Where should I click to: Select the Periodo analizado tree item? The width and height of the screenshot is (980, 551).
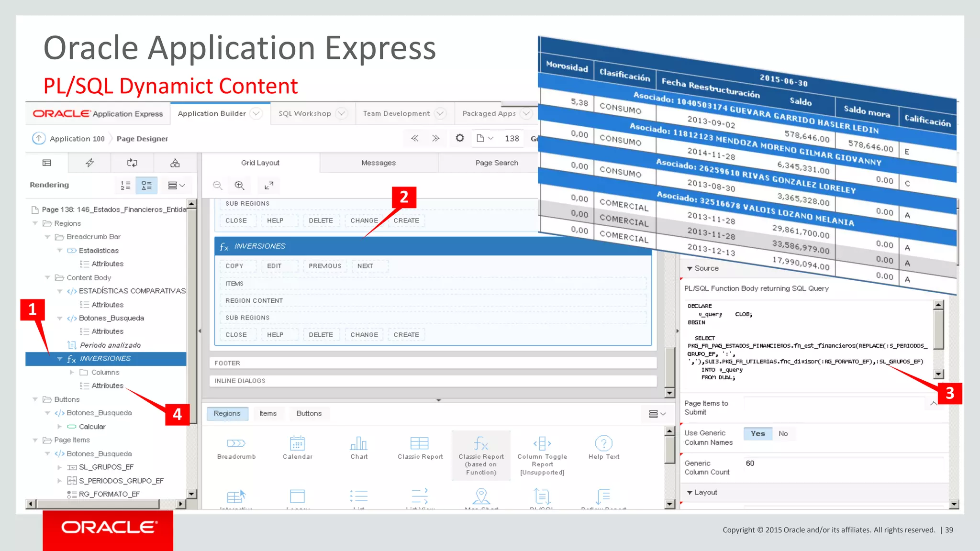point(110,345)
